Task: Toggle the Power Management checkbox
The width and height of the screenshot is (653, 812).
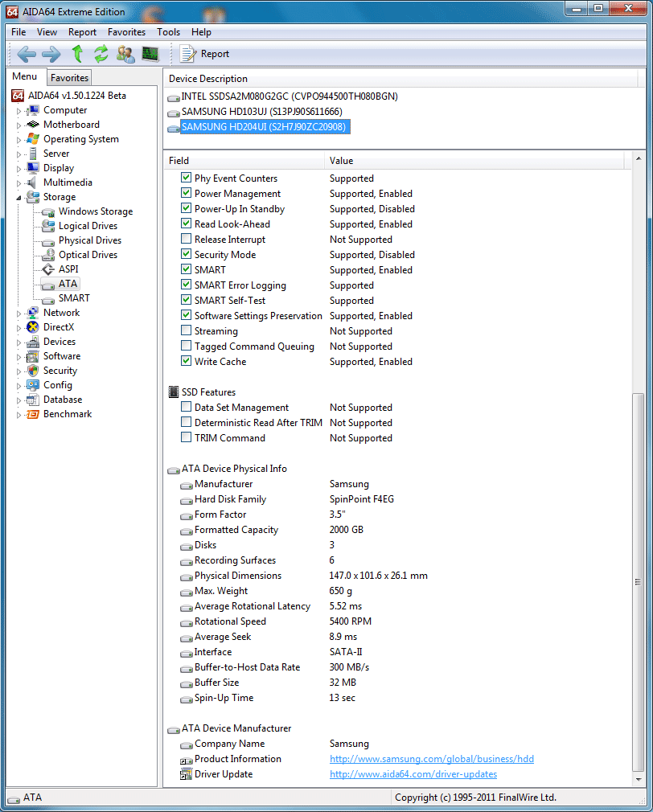Action: (x=187, y=193)
